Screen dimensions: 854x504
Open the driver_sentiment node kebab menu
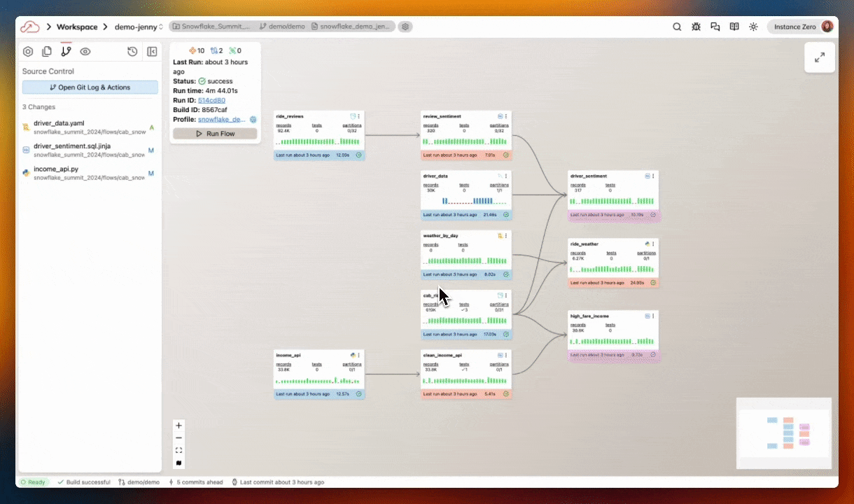pyautogui.click(x=653, y=176)
